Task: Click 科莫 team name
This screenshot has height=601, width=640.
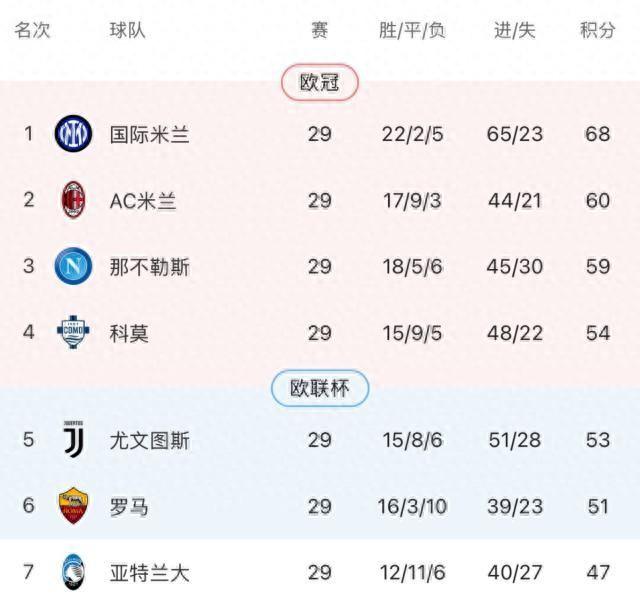Action: tap(129, 333)
